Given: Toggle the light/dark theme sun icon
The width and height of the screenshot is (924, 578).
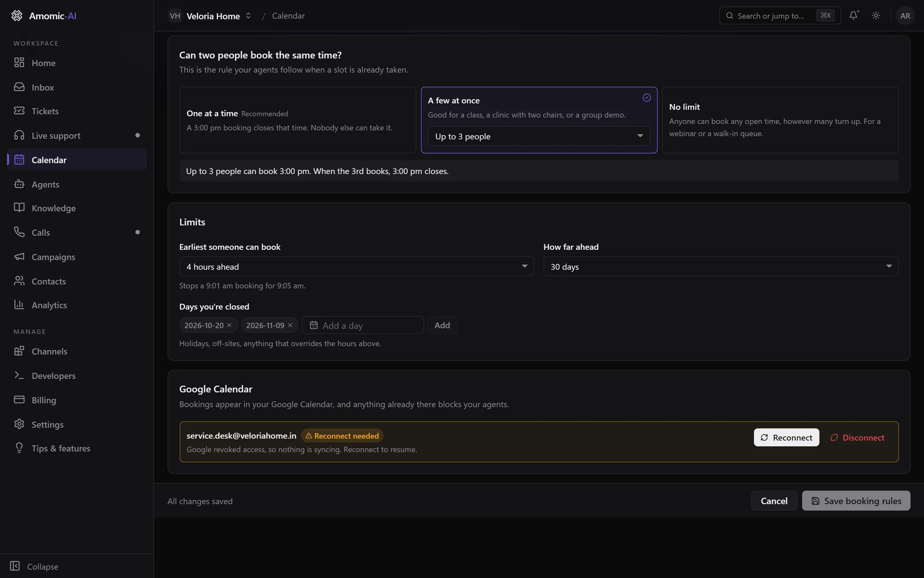Looking at the screenshot, I should pyautogui.click(x=876, y=15).
